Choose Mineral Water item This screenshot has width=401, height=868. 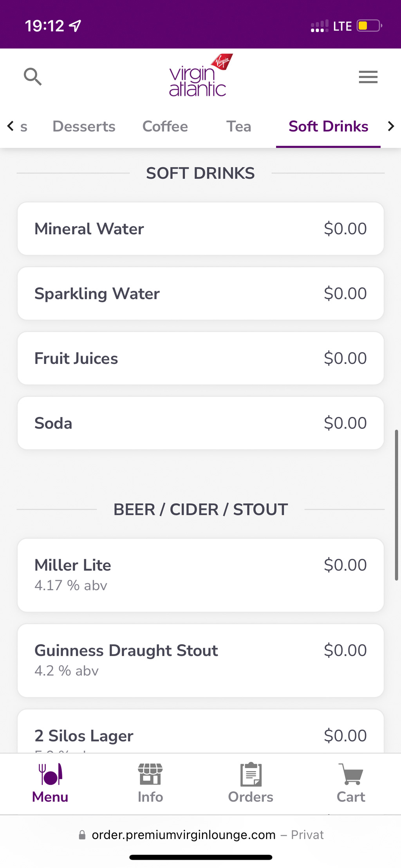tap(200, 229)
